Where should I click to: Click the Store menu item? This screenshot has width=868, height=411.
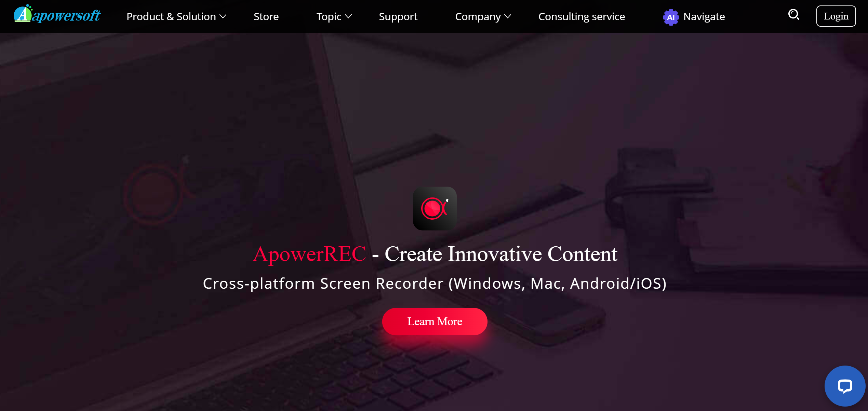tap(266, 16)
